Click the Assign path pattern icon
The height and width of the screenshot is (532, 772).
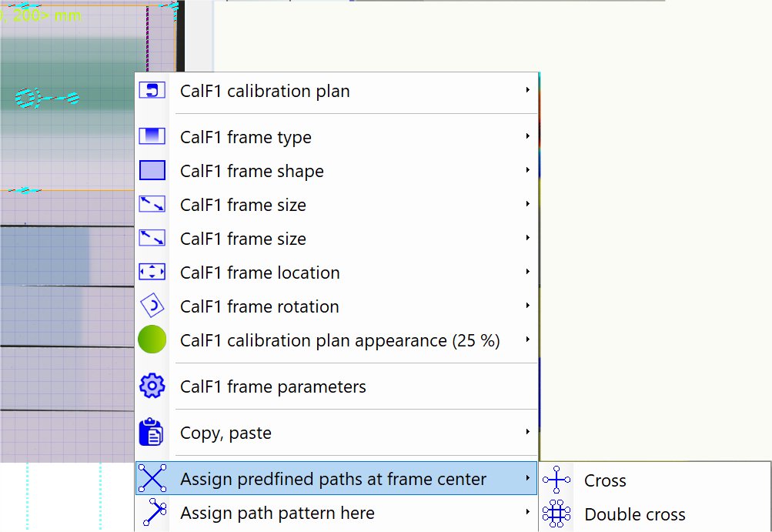(x=152, y=513)
